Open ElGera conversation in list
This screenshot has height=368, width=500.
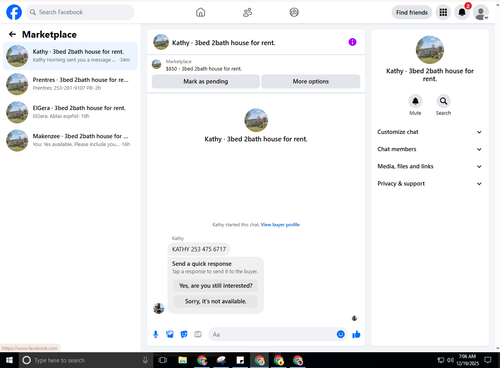(70, 112)
